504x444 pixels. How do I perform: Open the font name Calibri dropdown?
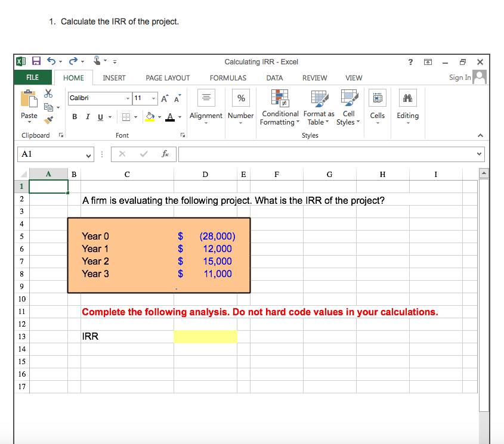(x=128, y=98)
